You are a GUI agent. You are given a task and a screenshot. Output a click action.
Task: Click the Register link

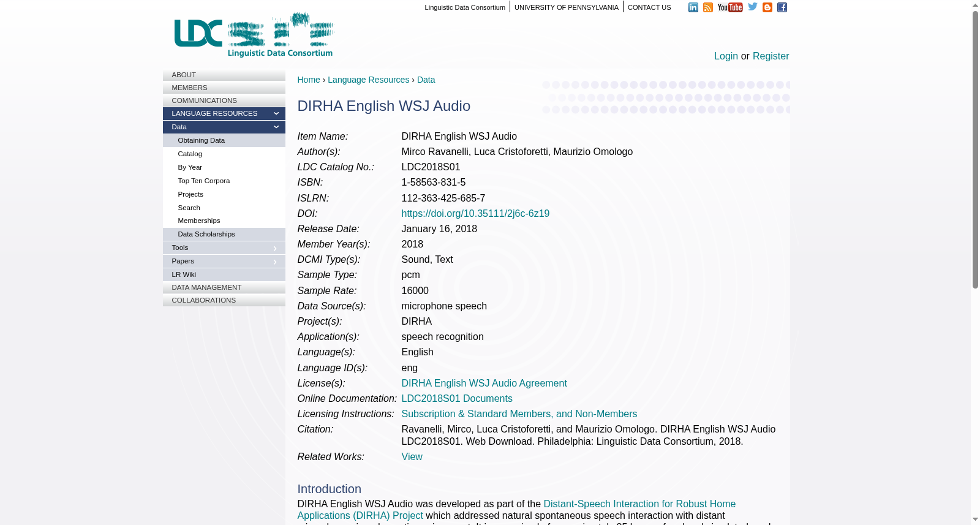point(771,56)
